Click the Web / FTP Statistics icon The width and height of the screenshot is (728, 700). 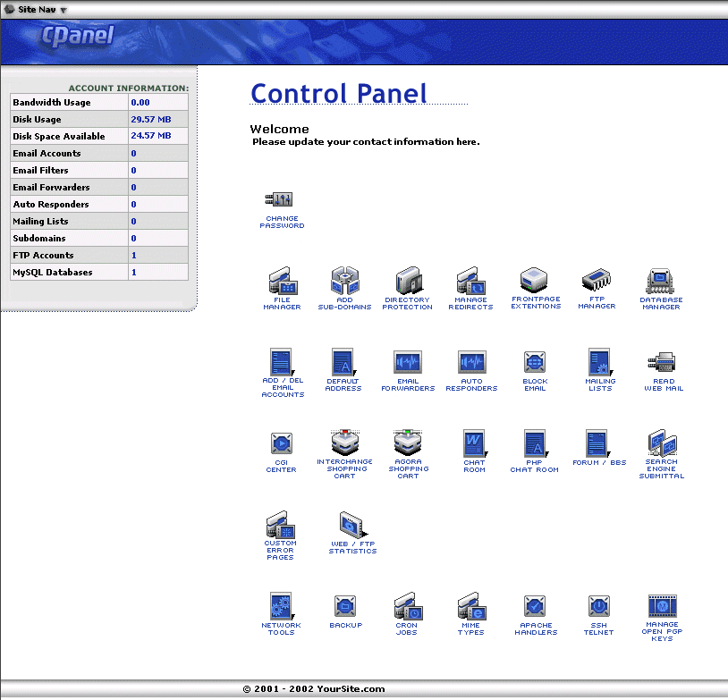[x=352, y=526]
